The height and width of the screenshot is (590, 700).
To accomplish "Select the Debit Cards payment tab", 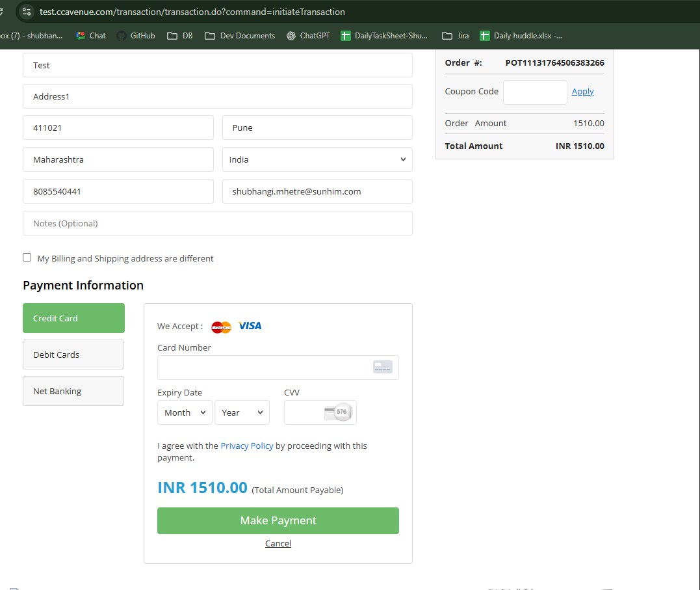I will 73,355.
